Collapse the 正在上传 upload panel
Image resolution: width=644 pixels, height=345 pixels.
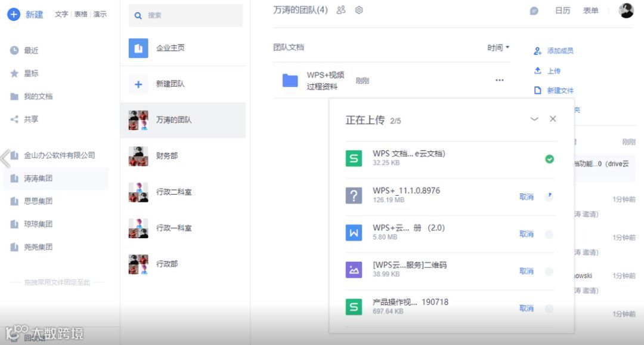coord(534,119)
